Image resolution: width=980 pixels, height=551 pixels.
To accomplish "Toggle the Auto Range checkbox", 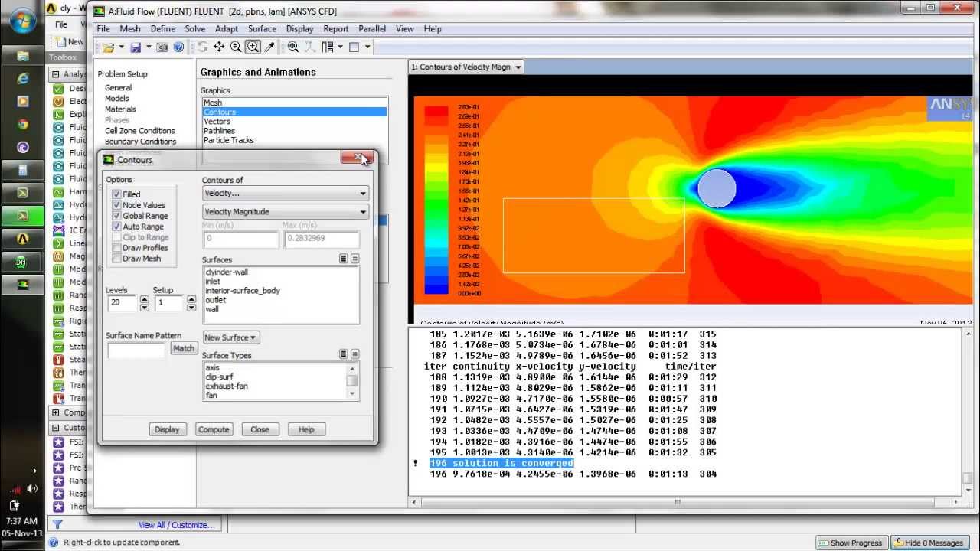I will (116, 227).
